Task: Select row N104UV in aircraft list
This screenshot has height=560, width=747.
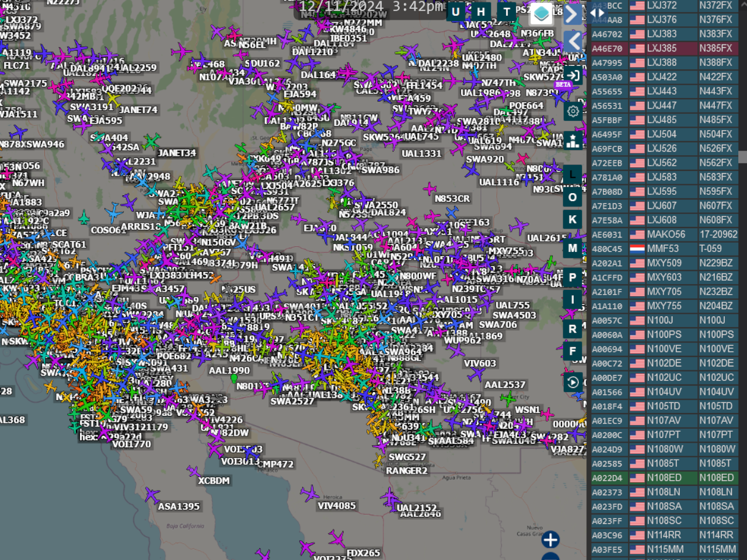Action: point(664,392)
